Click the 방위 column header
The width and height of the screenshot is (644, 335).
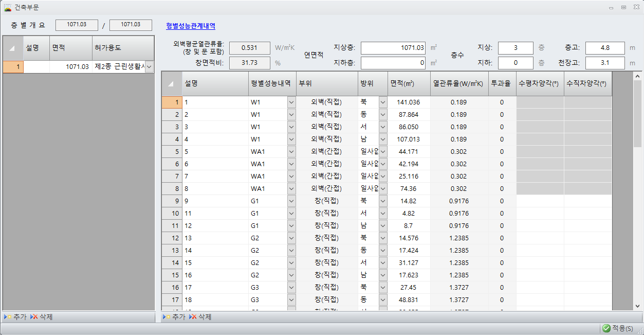tap(373, 83)
